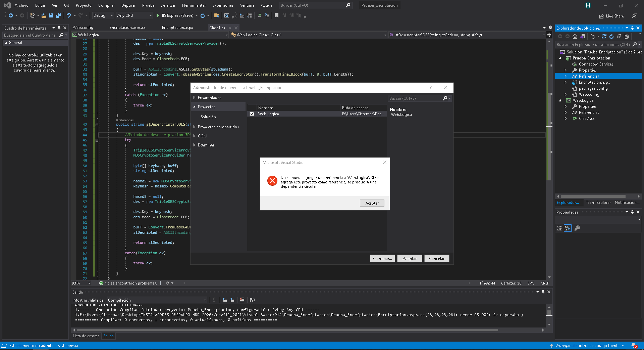Collapse the General group in the toolbox

[x=6, y=43]
